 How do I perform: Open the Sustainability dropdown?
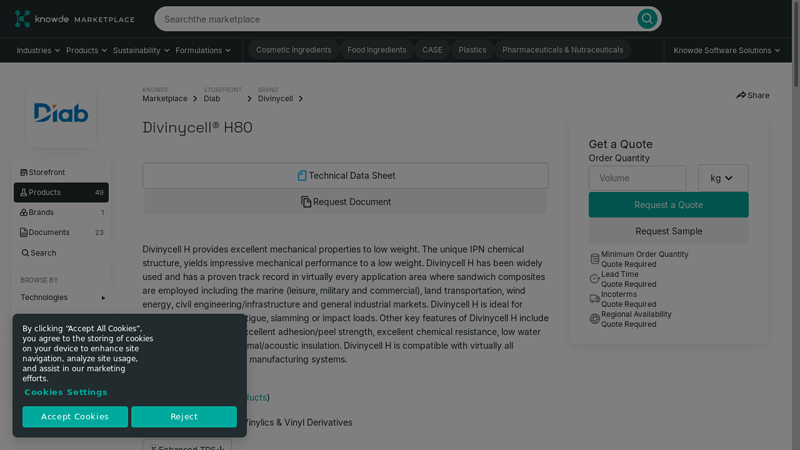pyautogui.click(x=141, y=50)
